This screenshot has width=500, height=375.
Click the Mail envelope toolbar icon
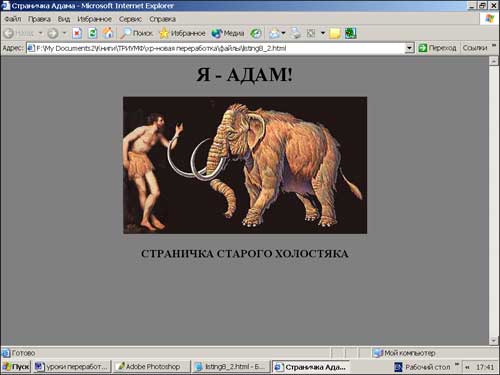[x=274, y=33]
